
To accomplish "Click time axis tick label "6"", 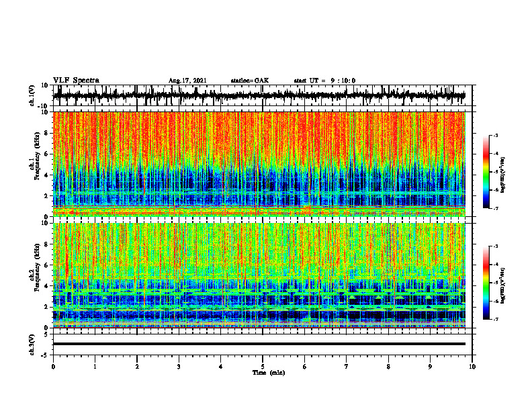I will 305,367.
